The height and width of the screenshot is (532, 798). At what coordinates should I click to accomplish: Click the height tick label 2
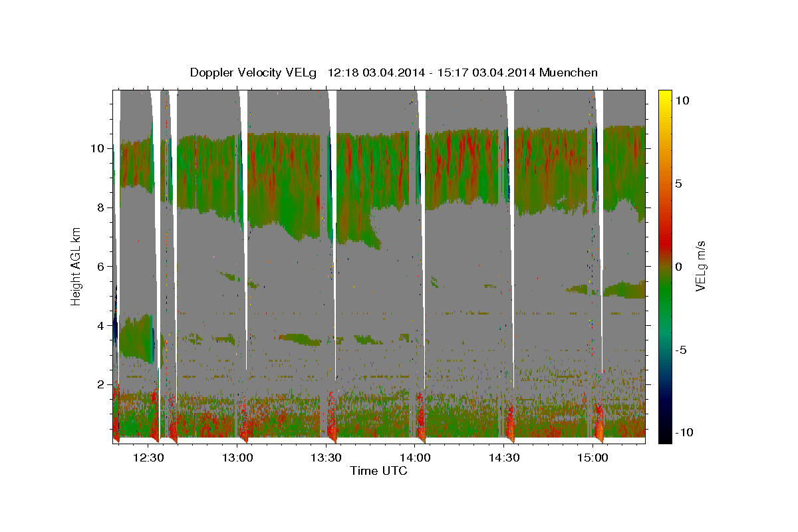click(100, 384)
